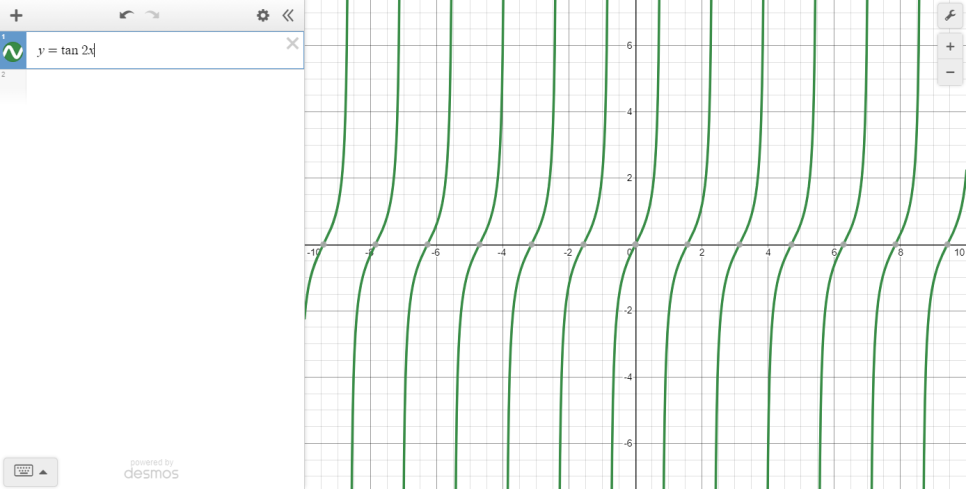The width and height of the screenshot is (966, 489).
Task: Delete the y = tan 2x expression
Action: 292,43
